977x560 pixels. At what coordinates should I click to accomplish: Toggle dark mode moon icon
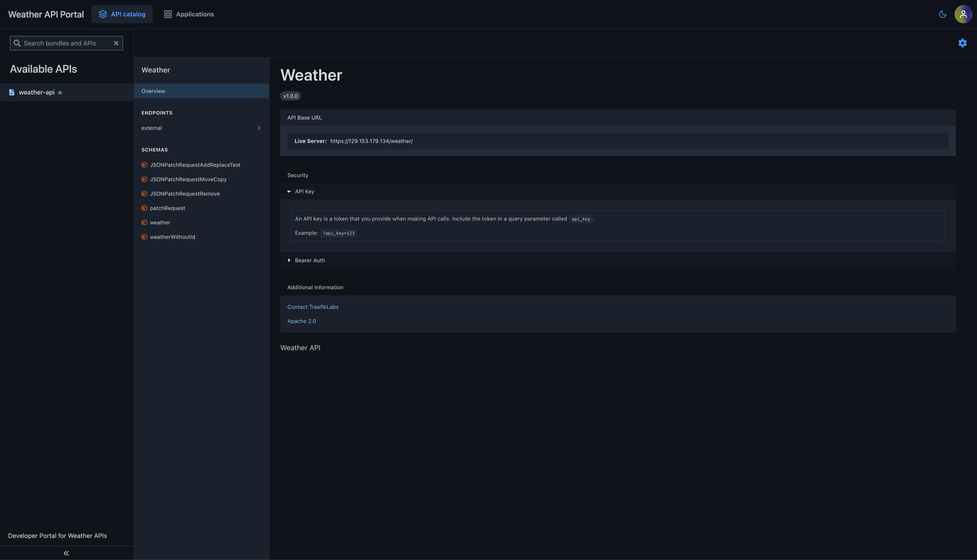(x=942, y=14)
